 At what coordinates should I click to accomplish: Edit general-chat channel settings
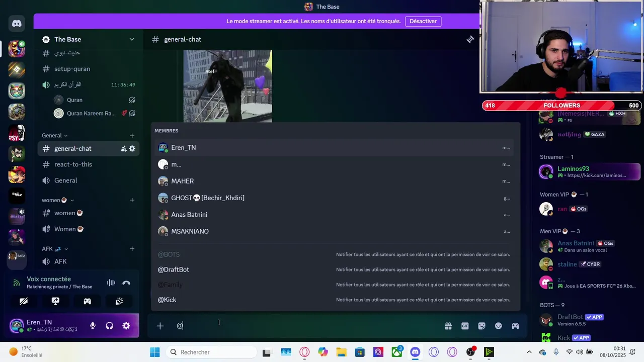[132, 149]
